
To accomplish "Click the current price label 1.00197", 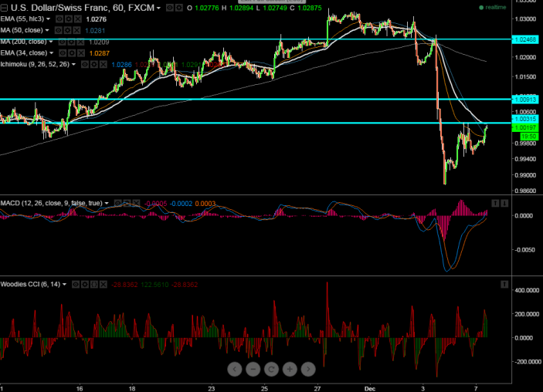I will click(x=525, y=127).
